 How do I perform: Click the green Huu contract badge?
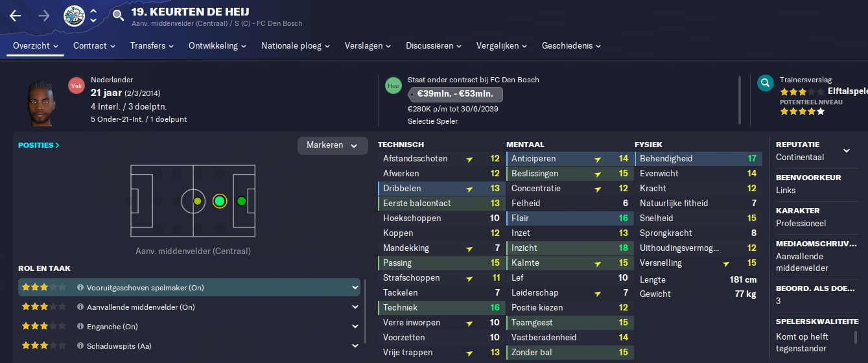click(393, 86)
